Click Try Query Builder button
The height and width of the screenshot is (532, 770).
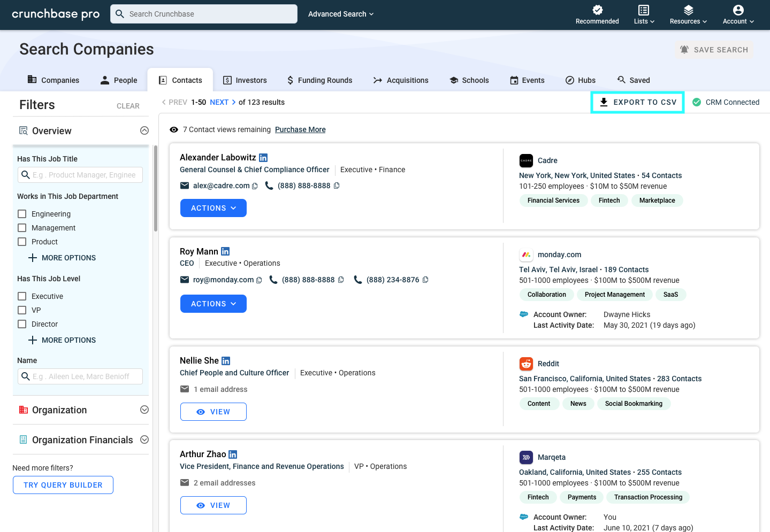(x=63, y=485)
